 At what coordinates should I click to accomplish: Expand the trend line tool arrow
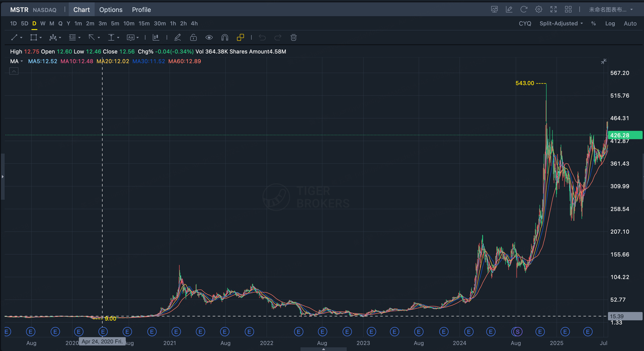[x=21, y=38]
